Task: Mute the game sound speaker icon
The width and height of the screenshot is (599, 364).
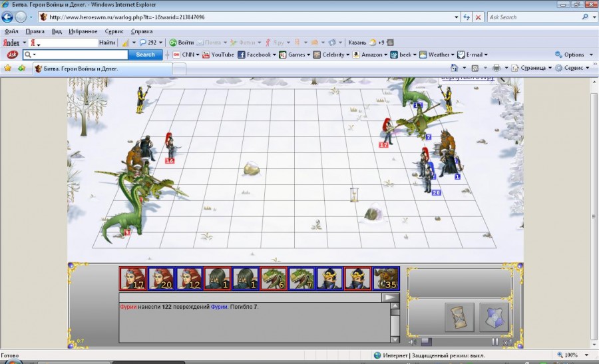Action: 413,342
